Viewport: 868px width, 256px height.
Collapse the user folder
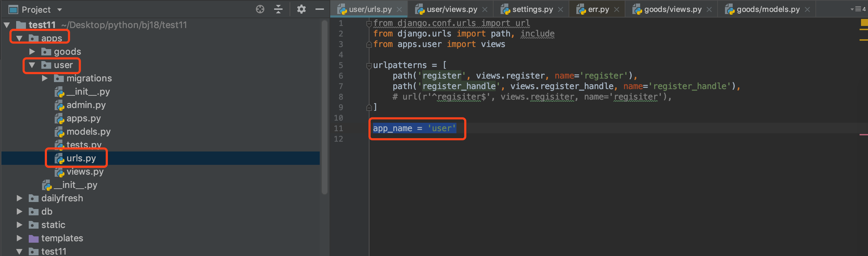pos(32,65)
